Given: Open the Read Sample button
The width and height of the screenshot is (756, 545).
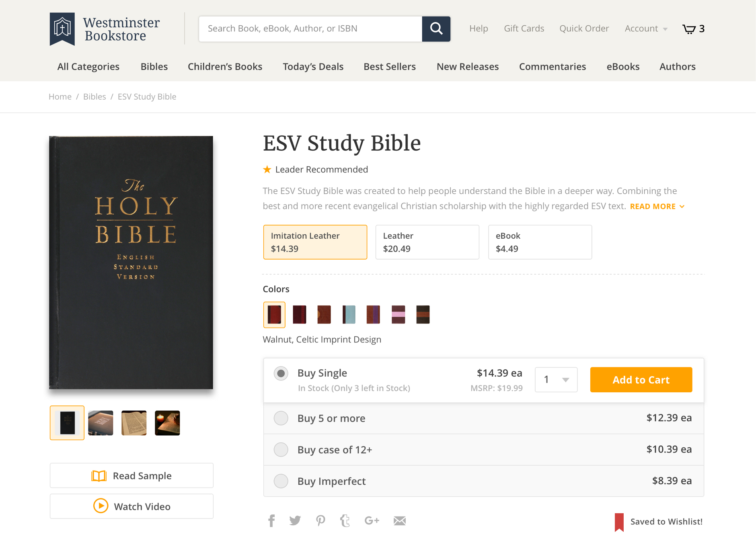Looking at the screenshot, I should click(131, 475).
